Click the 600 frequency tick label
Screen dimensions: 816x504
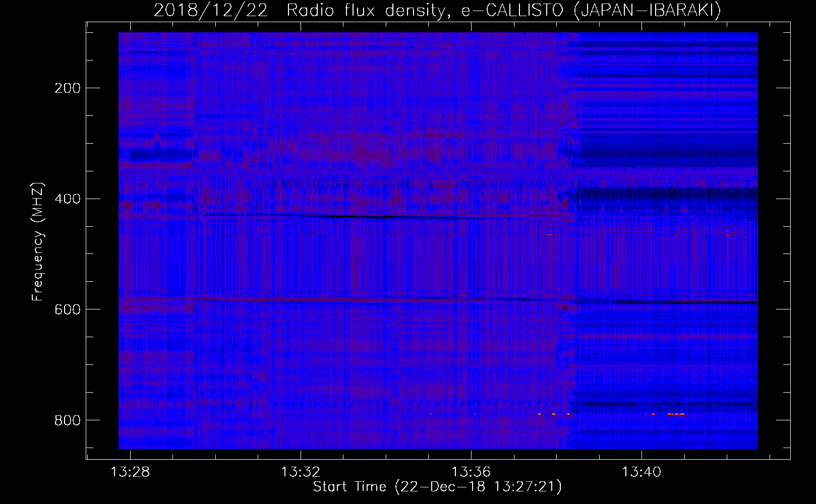68,309
